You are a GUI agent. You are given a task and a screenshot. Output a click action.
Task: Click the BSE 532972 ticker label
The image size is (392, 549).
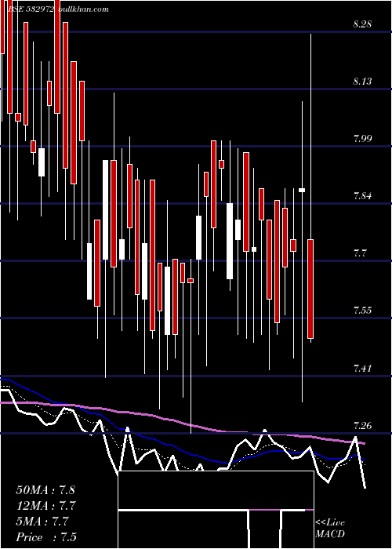click(x=31, y=9)
